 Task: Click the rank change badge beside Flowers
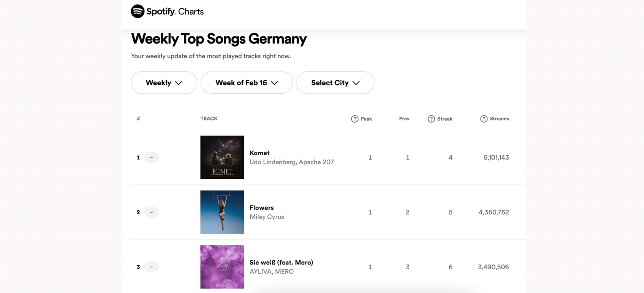(x=151, y=212)
